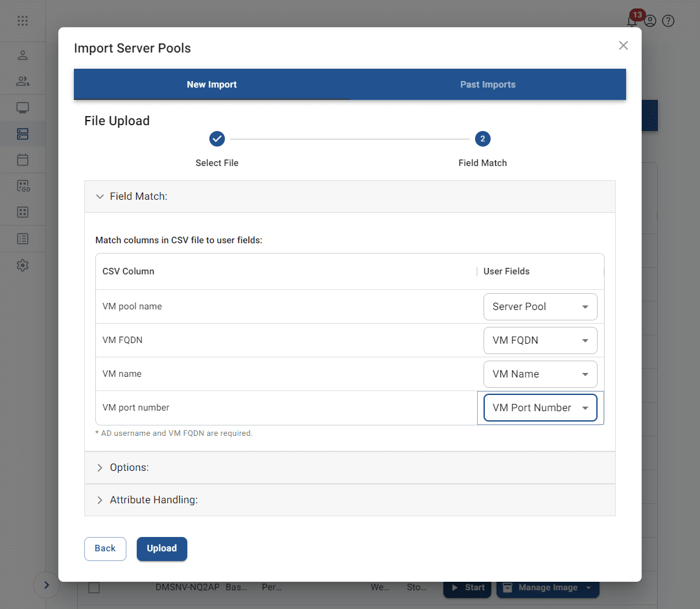
Task: Open the Server Pool field dropdown
Action: (540, 307)
